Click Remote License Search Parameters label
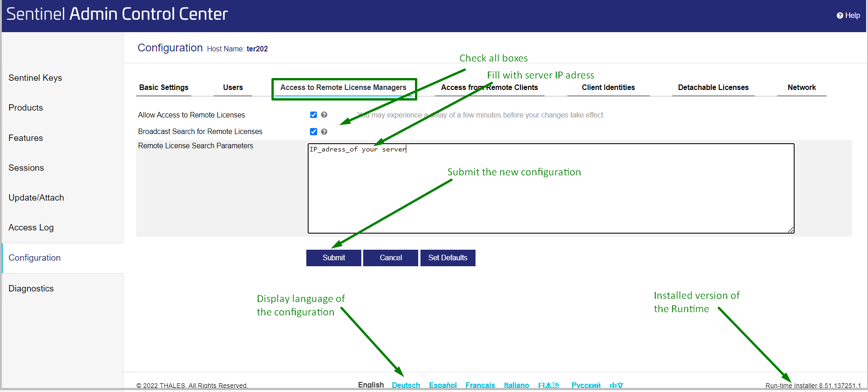Viewport: 868px width, 392px height. pos(196,146)
